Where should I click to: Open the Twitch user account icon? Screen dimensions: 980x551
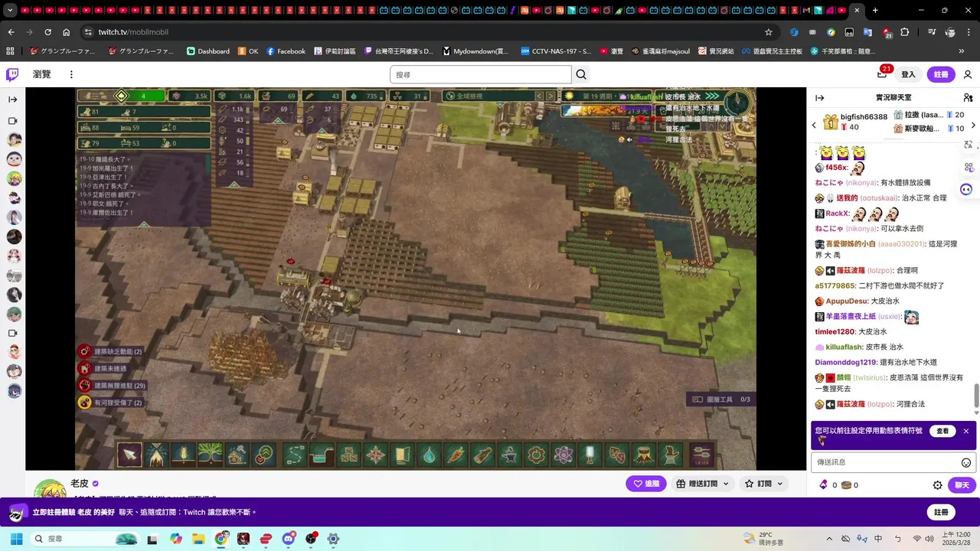(x=968, y=74)
